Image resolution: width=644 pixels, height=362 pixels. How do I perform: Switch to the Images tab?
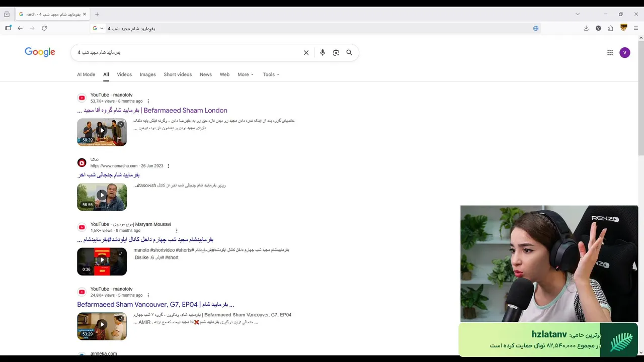coord(147,74)
